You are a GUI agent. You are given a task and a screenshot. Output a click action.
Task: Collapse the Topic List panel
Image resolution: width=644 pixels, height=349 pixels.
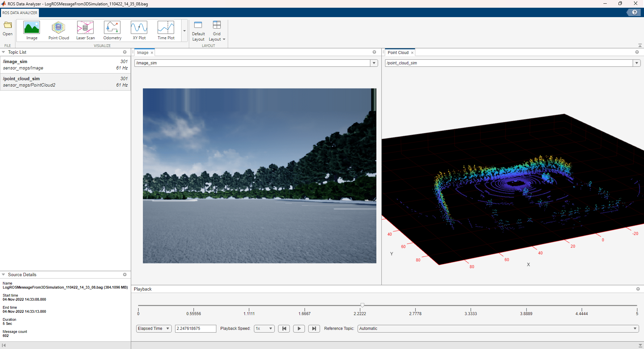(x=3, y=52)
